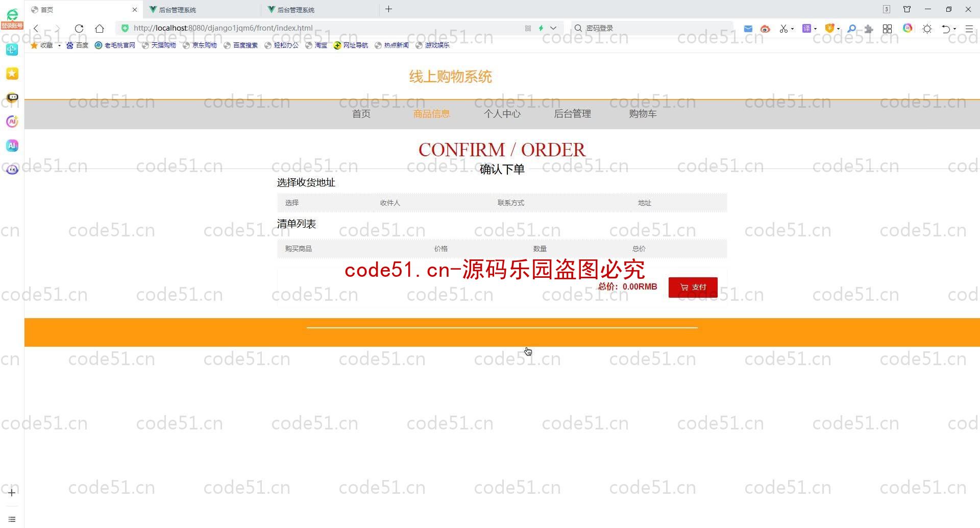Open the puzzle-piece extensions icon
The width and height of the screenshot is (980, 528).
(869, 29)
